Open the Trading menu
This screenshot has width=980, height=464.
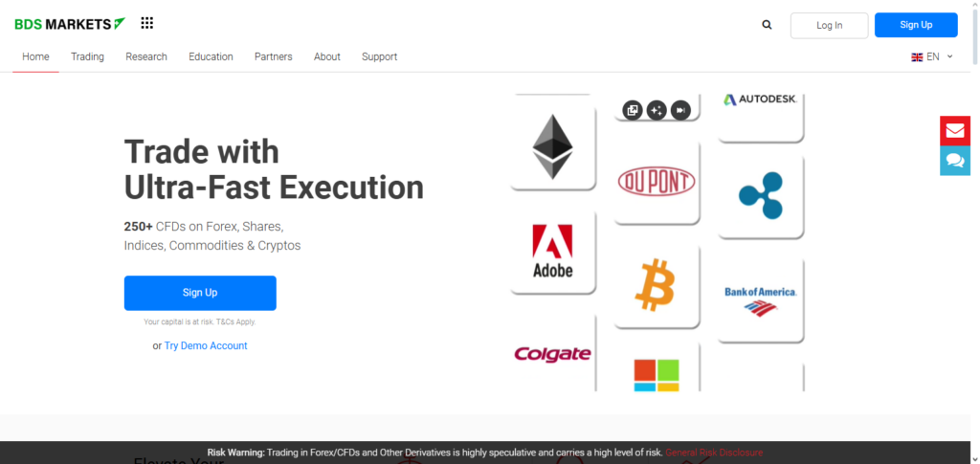87,56
